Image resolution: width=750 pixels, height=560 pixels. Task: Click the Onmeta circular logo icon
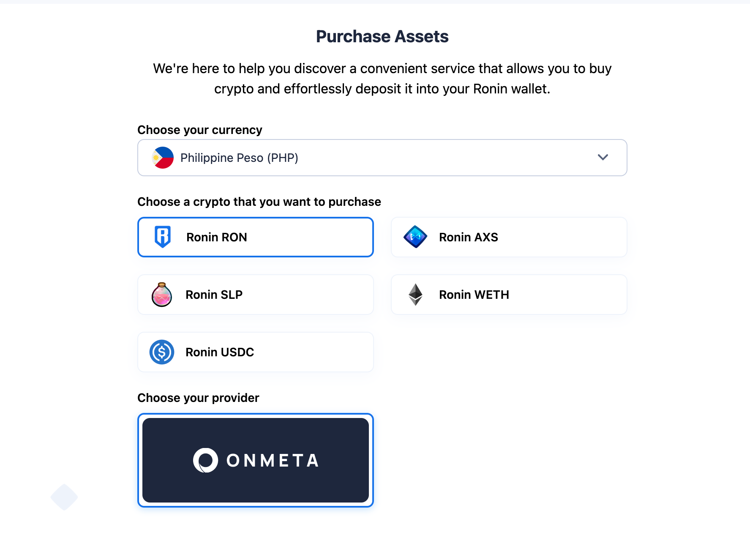(x=206, y=460)
